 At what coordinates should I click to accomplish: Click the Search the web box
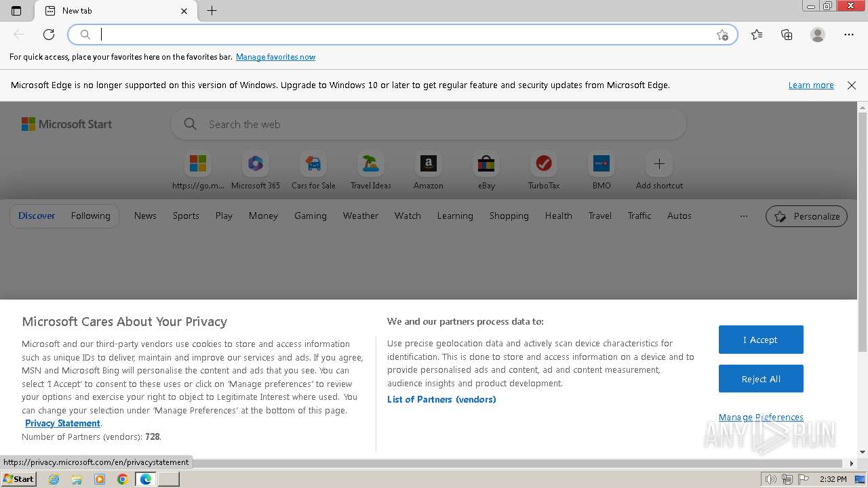(429, 124)
